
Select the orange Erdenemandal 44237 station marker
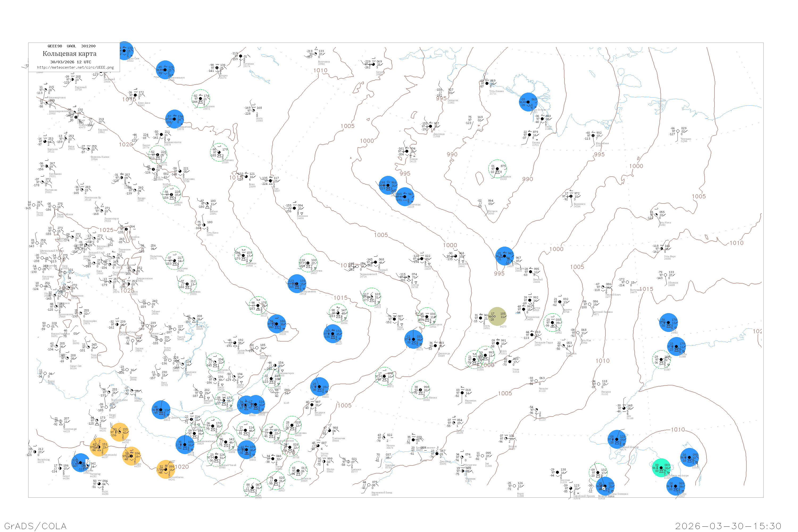(x=99, y=447)
